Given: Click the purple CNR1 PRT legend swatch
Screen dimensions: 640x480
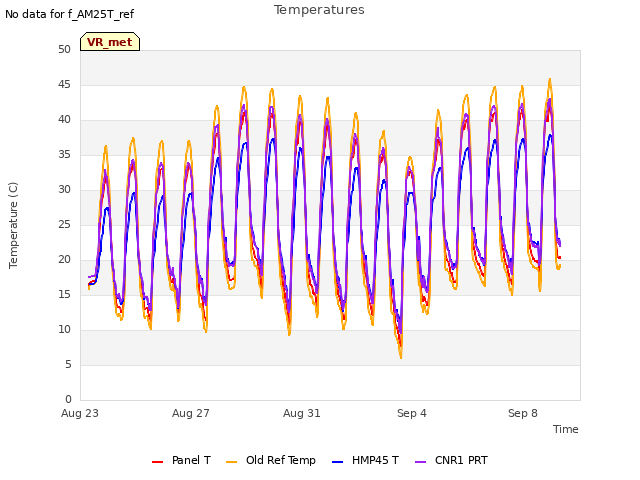Looking at the screenshot, I should coord(420,462).
